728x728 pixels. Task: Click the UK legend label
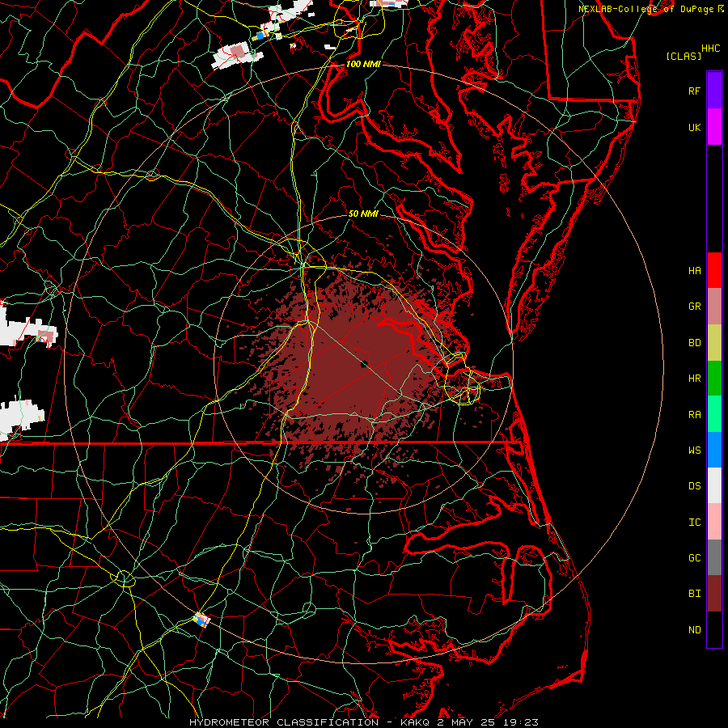point(694,127)
